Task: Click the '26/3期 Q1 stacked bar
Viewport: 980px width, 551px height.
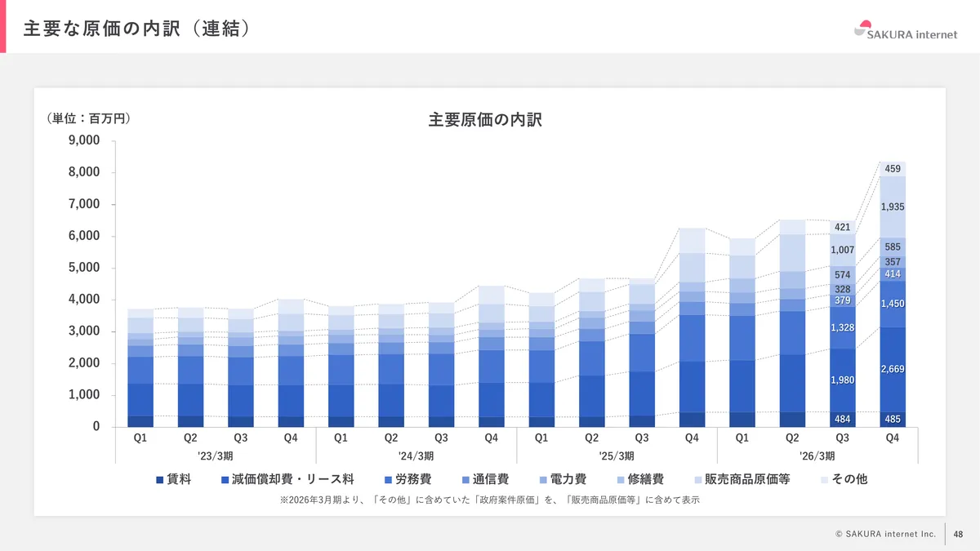Action: click(742, 333)
